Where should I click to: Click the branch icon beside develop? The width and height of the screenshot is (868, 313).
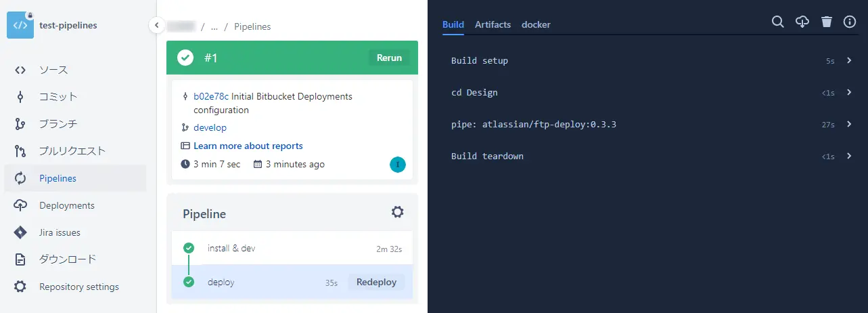point(185,127)
